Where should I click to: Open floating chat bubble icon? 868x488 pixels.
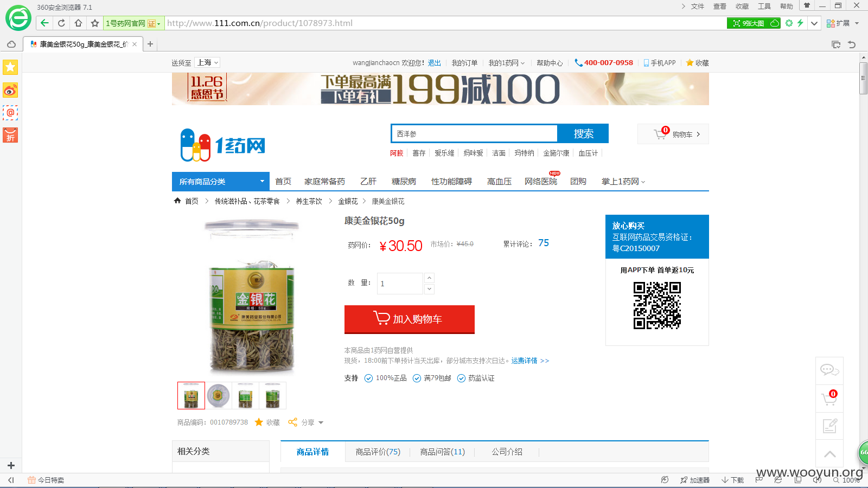[829, 370]
